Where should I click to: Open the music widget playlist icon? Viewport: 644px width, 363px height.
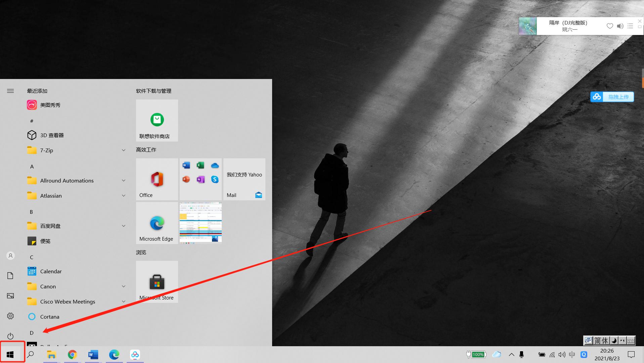(630, 26)
